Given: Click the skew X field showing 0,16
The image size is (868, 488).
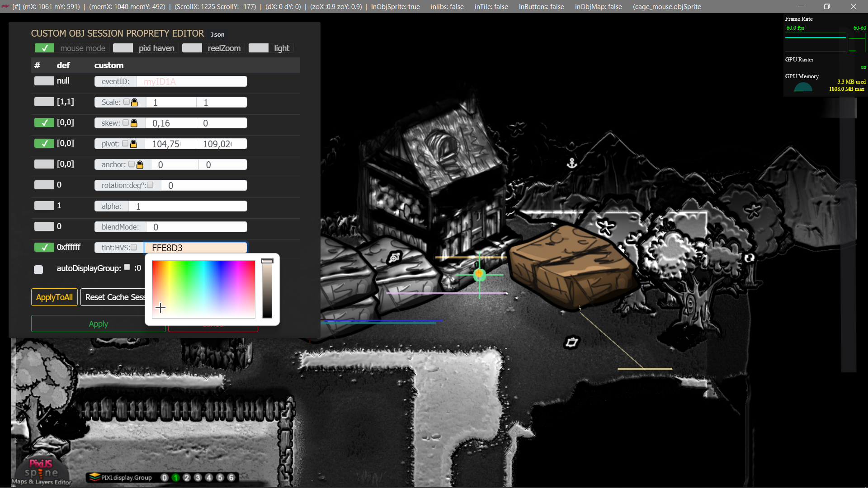Looking at the screenshot, I should tap(170, 123).
